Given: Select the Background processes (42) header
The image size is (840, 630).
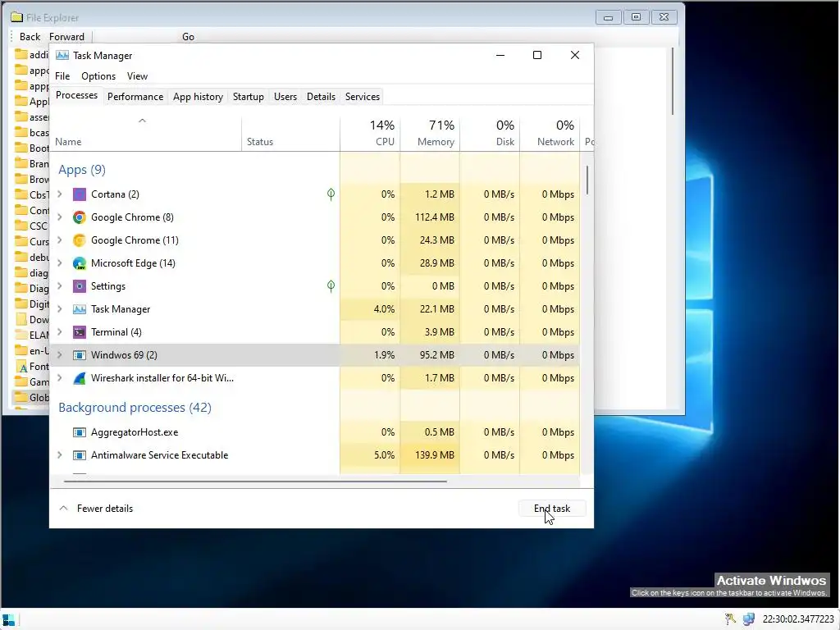Looking at the screenshot, I should click(x=135, y=408).
